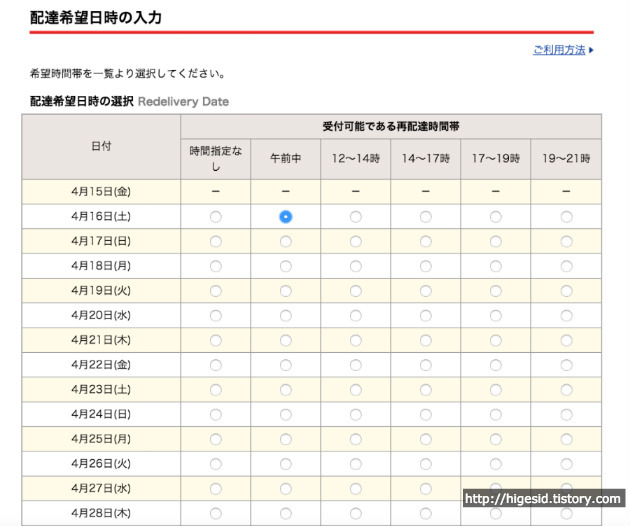Pick 4月22日 19〜21時 radio button
This screenshot has height=526, width=630.
click(x=567, y=365)
